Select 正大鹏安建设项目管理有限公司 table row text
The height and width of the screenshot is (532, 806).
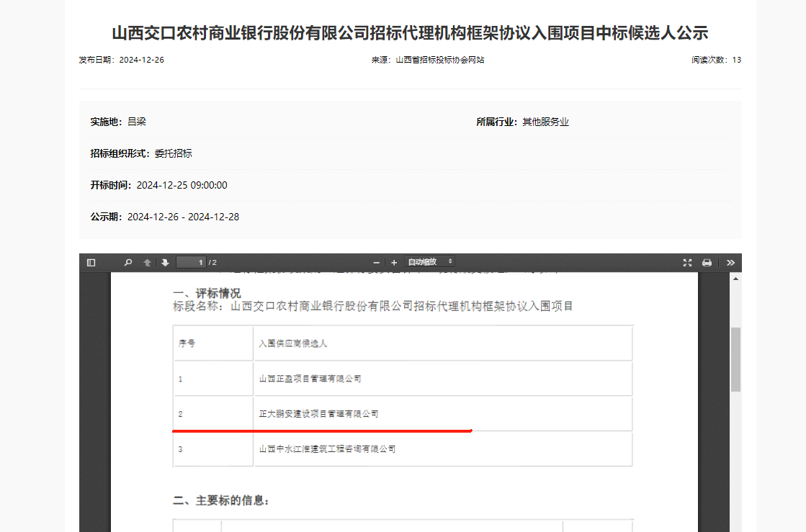point(318,414)
